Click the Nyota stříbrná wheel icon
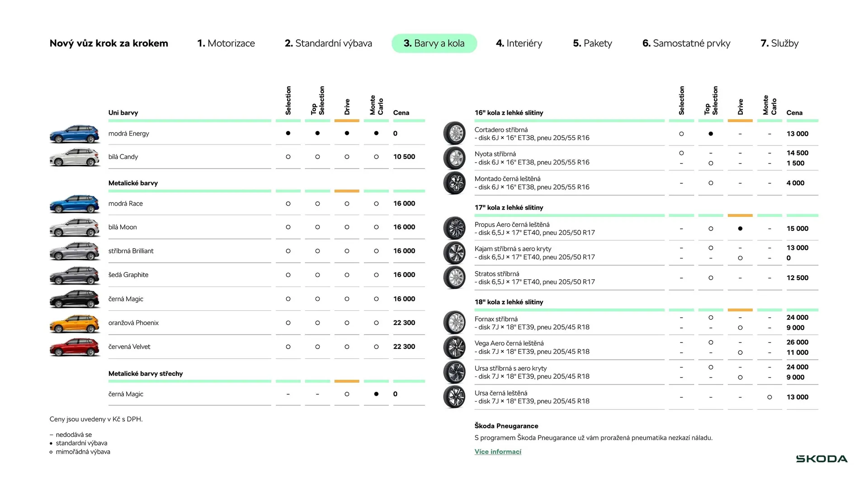Viewport: 868px width, 488px height. point(454,158)
